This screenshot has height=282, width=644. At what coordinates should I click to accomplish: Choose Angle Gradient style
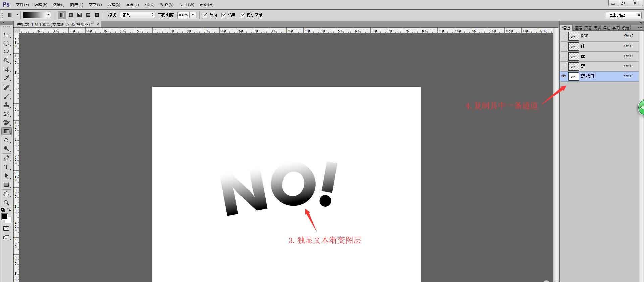point(79,15)
